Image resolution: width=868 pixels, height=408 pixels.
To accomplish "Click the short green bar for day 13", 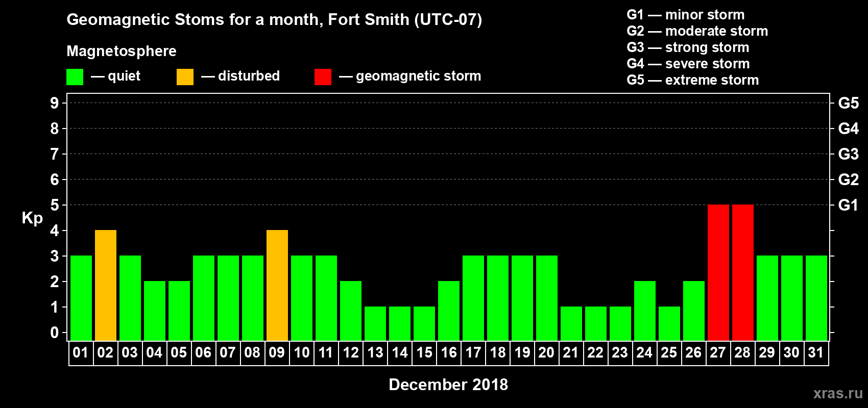I will point(375,323).
